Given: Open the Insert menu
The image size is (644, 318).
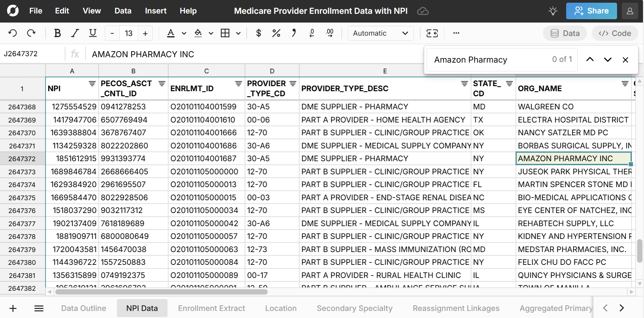Looking at the screenshot, I should (155, 11).
